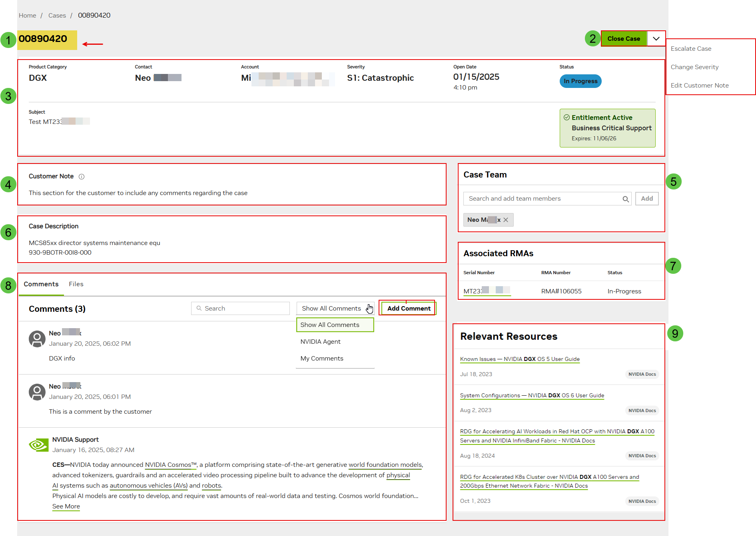Click NVIDIA Docs tag dated Jul 18, 2023
756x536 pixels.
pos(642,375)
